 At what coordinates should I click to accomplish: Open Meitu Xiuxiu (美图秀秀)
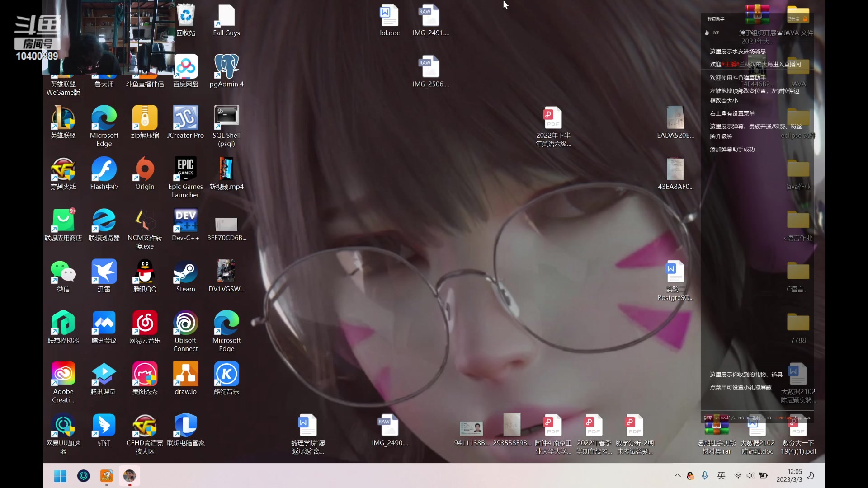click(x=145, y=379)
